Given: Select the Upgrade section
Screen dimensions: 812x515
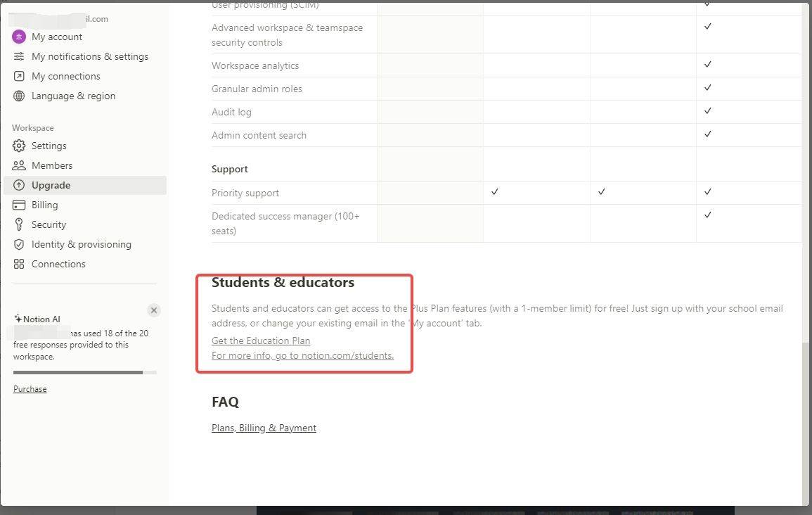Looking at the screenshot, I should 85,185.
